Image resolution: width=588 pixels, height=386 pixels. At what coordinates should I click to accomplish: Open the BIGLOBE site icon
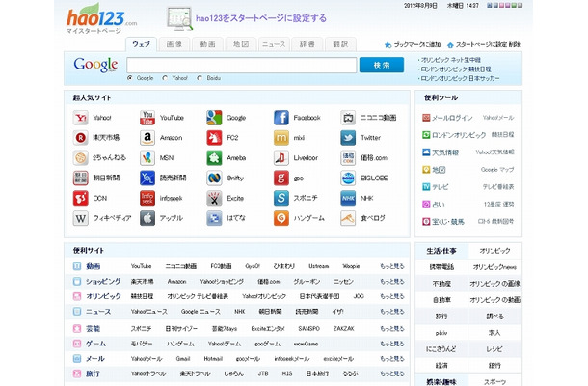pos(348,178)
